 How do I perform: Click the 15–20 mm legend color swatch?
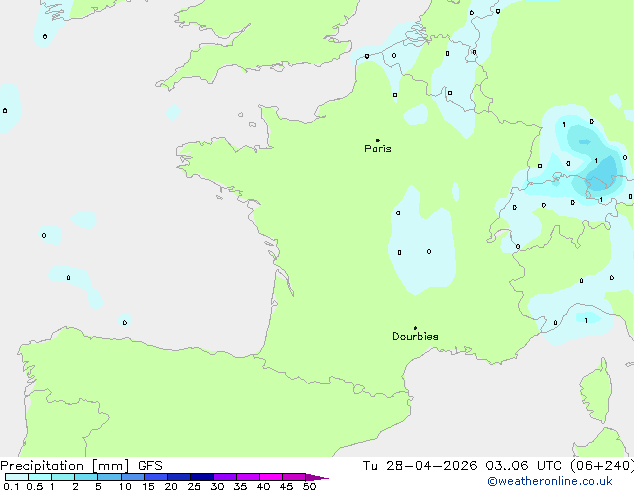[155, 477]
